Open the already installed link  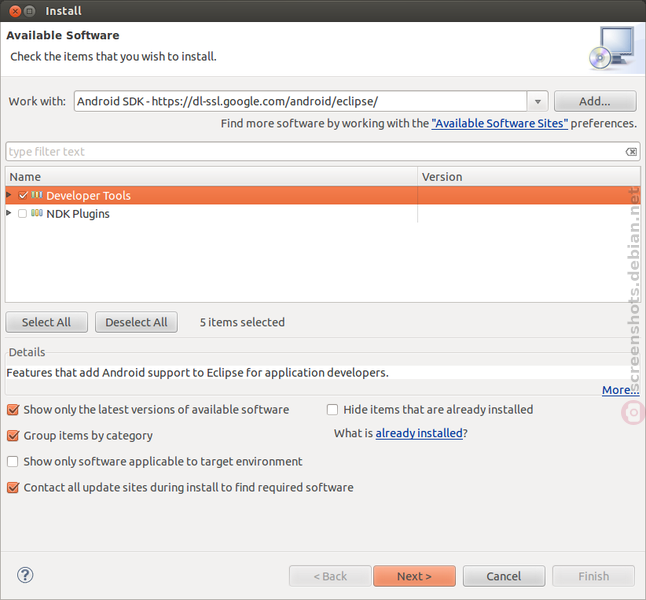419,433
